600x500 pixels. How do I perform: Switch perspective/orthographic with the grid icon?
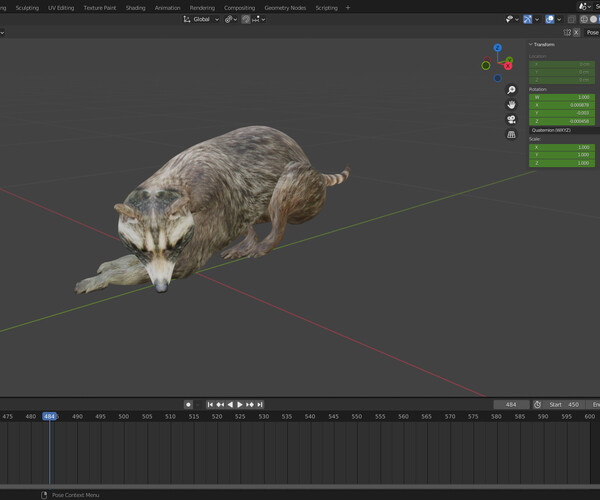click(x=511, y=135)
